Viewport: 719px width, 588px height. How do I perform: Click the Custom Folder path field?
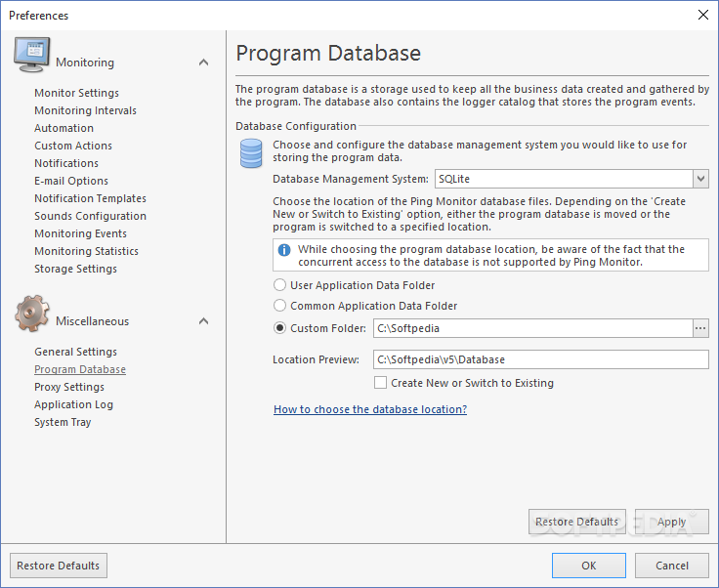pyautogui.click(x=532, y=328)
